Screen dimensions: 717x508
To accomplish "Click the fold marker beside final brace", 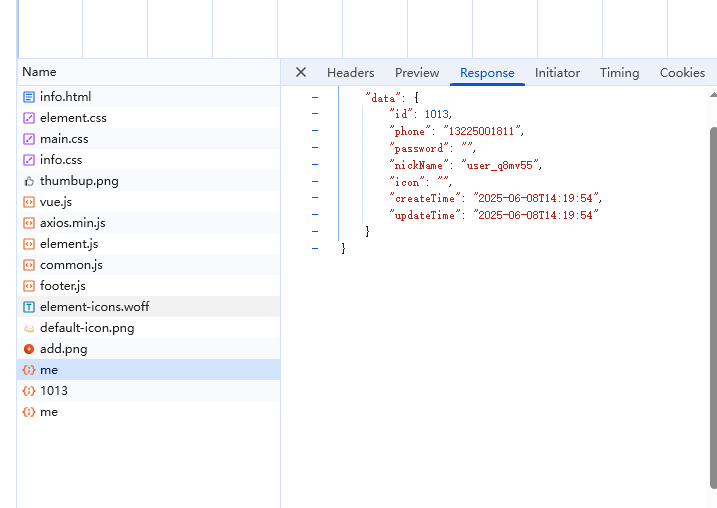I will click(315, 249).
